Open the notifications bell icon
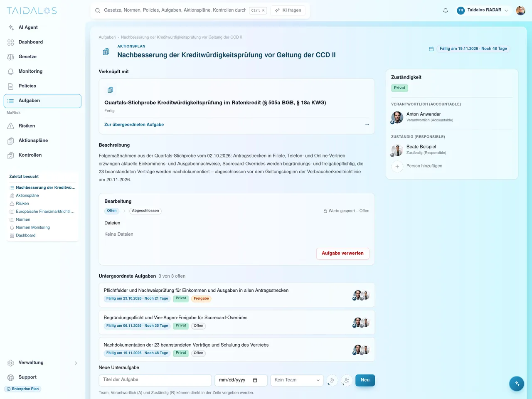 [446, 11]
